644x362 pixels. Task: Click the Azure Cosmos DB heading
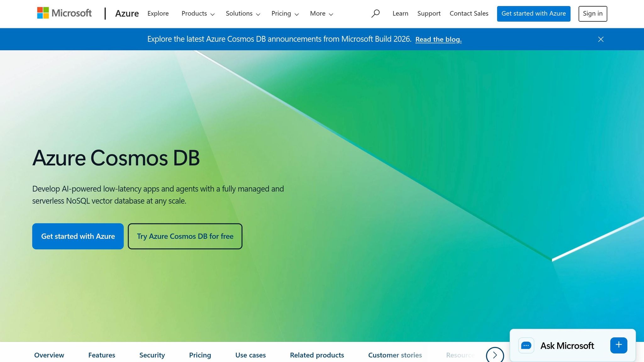tap(116, 158)
